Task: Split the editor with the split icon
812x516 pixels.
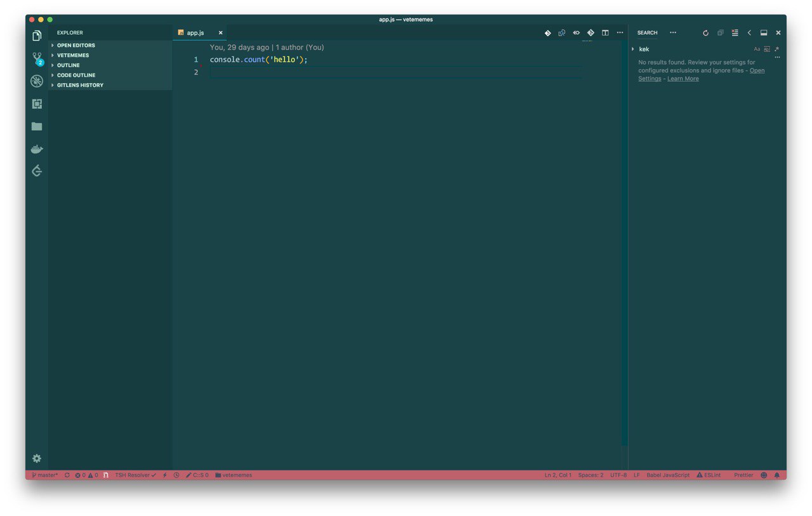Action: [605, 33]
